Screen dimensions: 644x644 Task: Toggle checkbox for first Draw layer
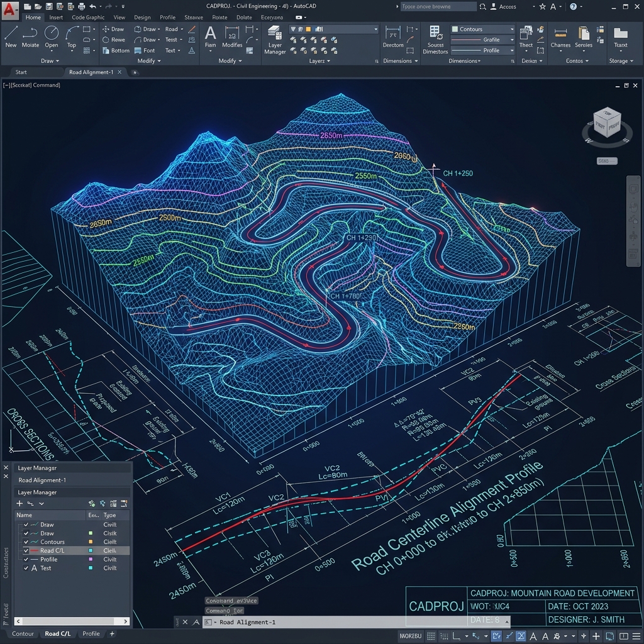point(26,525)
